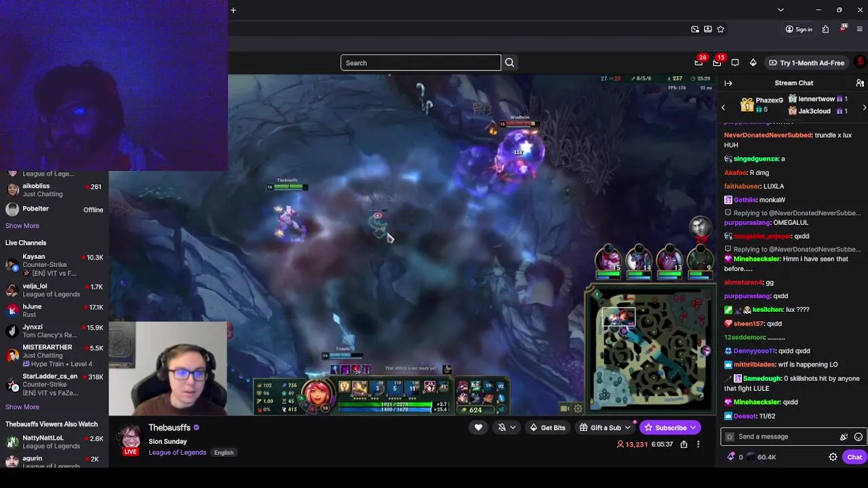The image size is (868, 488).
Task: Click Try 1-Month Ad-Free button
Action: pyautogui.click(x=806, y=63)
